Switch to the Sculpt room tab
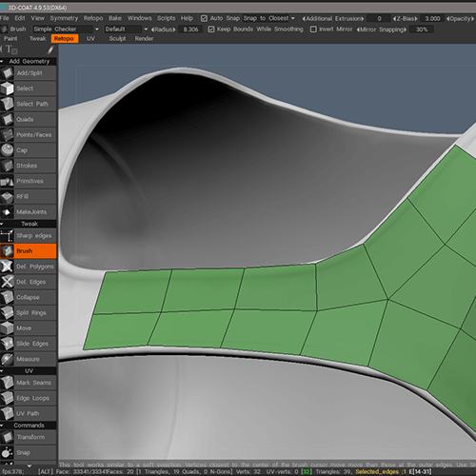 coord(117,38)
